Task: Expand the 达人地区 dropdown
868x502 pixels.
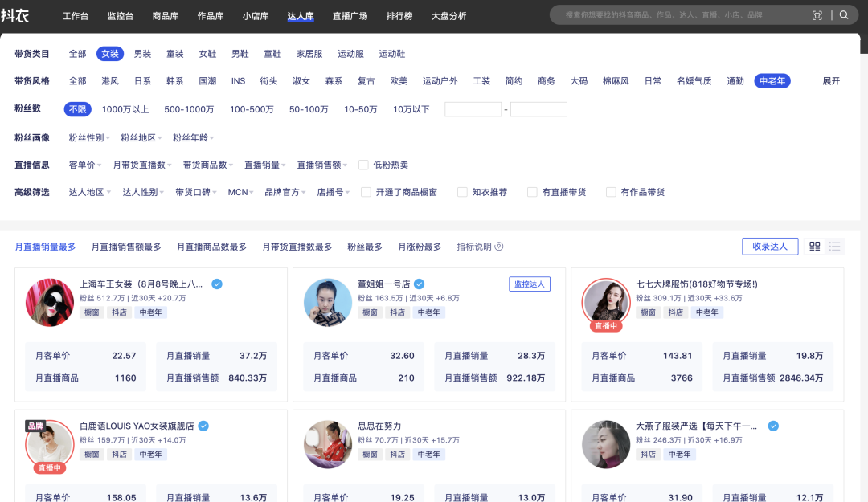Action: 90,192
